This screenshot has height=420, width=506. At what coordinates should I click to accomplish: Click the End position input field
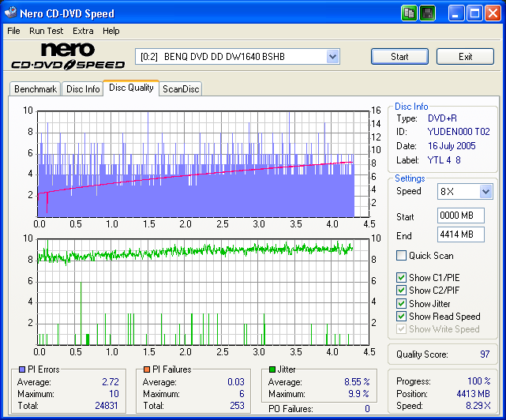(460, 234)
